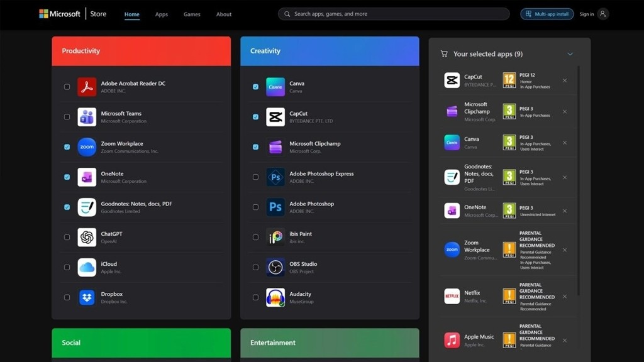
Task: Remove CapCut from selected apps
Action: (565, 80)
